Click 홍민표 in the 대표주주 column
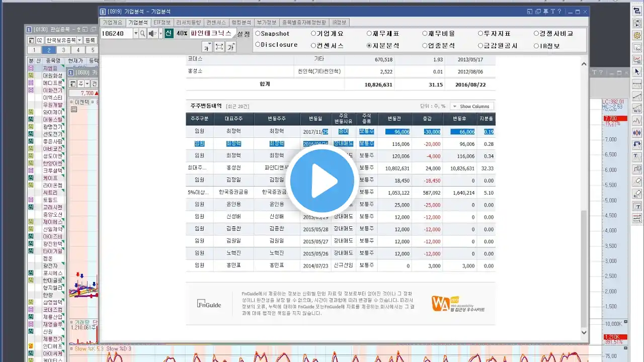The width and height of the screenshot is (644, 362). tap(234, 265)
